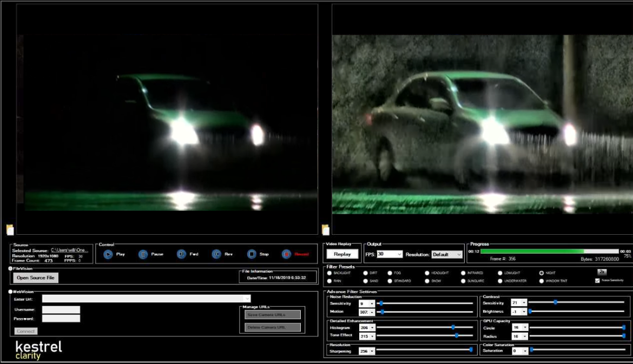Viewport: 633px width, 364px height.
Task: Click the Replay button
Action: [342, 254]
